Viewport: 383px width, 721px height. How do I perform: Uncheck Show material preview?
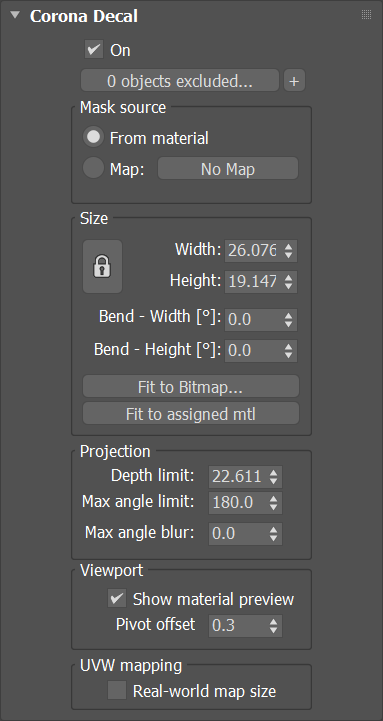pyautogui.click(x=117, y=599)
